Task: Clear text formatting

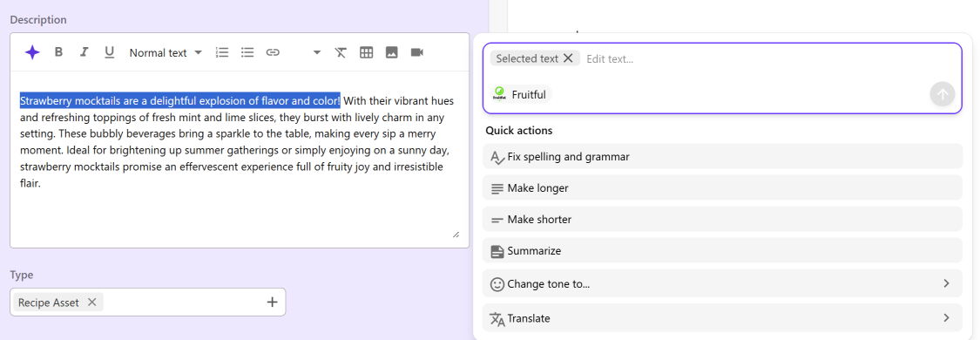Action: point(341,52)
